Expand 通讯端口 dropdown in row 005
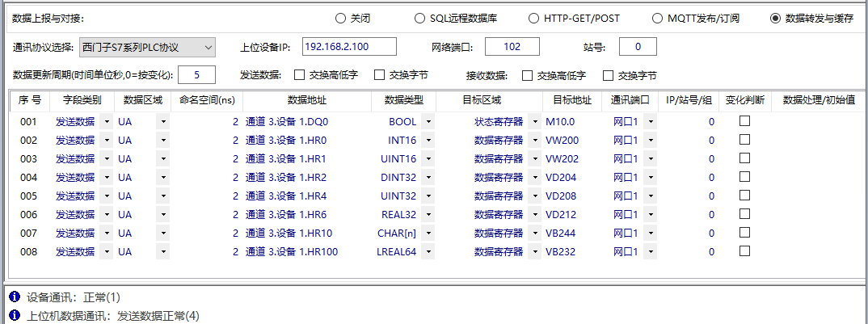 click(650, 196)
